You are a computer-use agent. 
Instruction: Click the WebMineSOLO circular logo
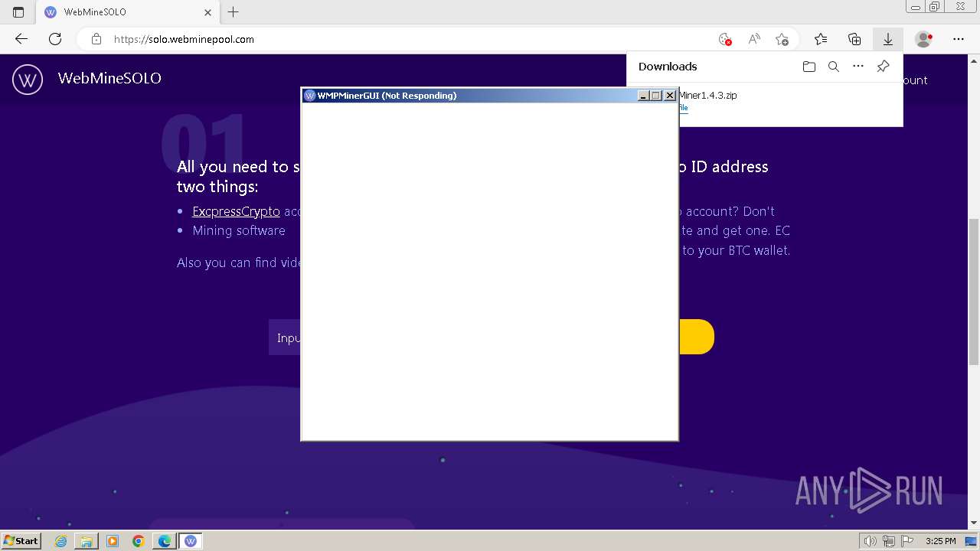pos(28,79)
